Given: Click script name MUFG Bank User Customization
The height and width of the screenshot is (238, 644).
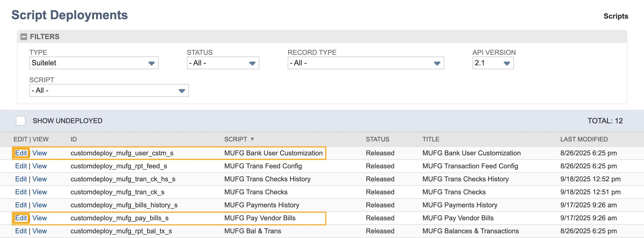Looking at the screenshot, I should pyautogui.click(x=273, y=153).
